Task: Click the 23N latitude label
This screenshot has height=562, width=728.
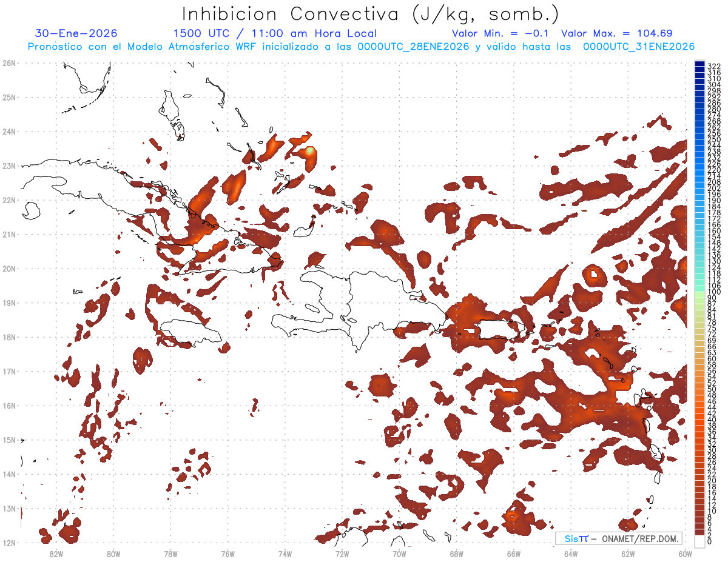Action: [x=8, y=166]
